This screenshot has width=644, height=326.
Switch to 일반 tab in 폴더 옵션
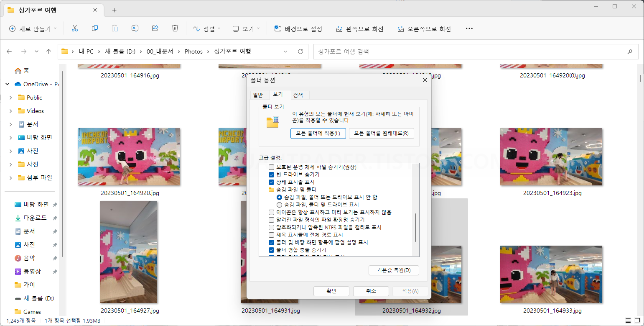[x=258, y=95]
